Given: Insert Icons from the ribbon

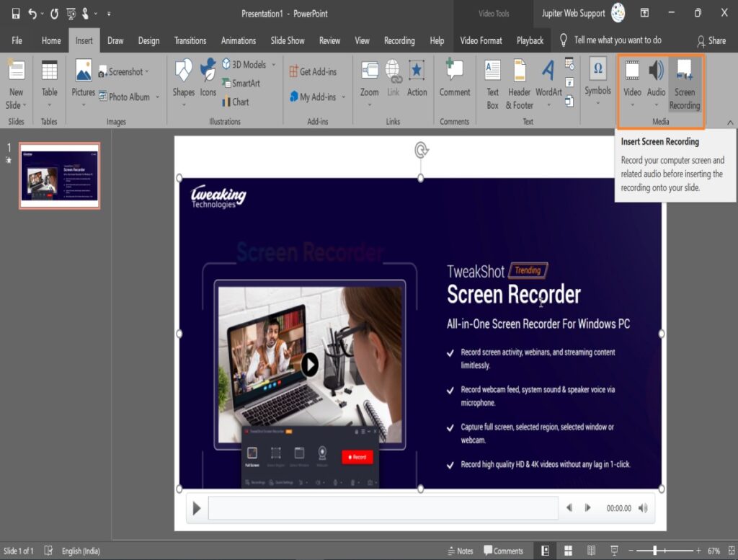Looking at the screenshot, I should tap(208, 78).
